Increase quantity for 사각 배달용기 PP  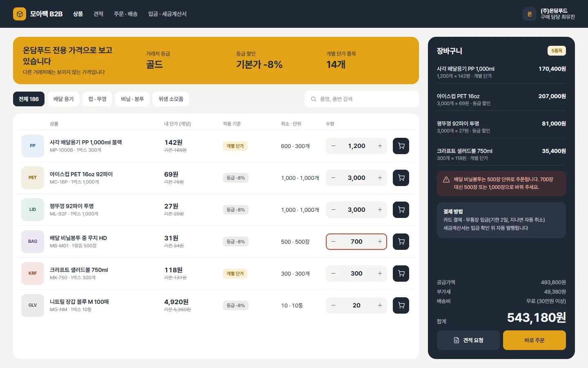click(x=380, y=146)
